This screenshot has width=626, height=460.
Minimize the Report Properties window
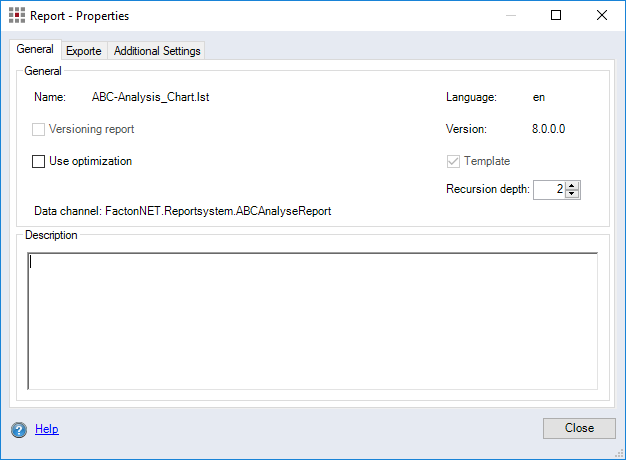510,16
